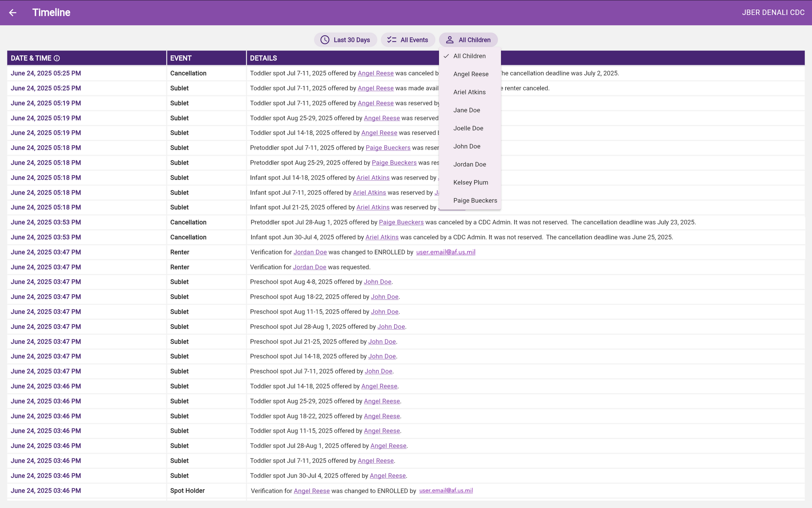Click user.email@af.us.mil in Spot Holder row
812x508 pixels.
coord(446,491)
